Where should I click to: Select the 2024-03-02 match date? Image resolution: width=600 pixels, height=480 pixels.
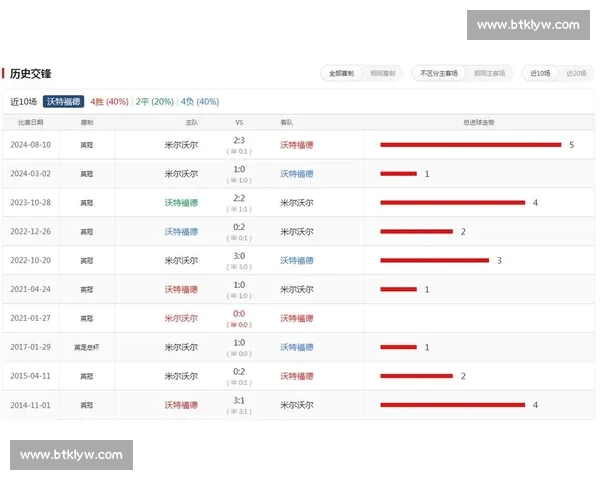coord(31,174)
